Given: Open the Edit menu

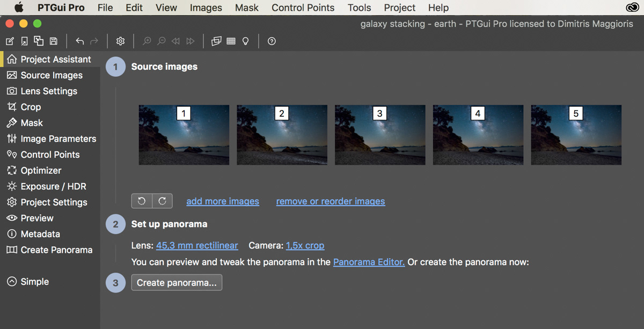Looking at the screenshot, I should [134, 8].
